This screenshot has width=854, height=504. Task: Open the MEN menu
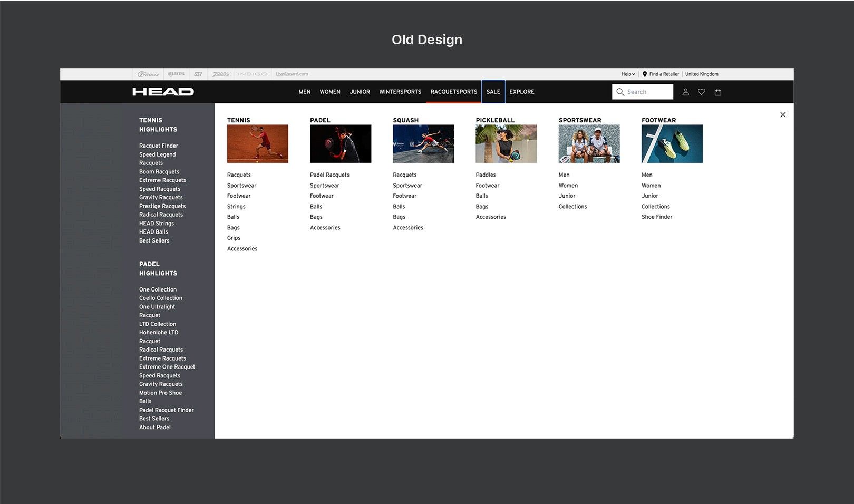[305, 92]
